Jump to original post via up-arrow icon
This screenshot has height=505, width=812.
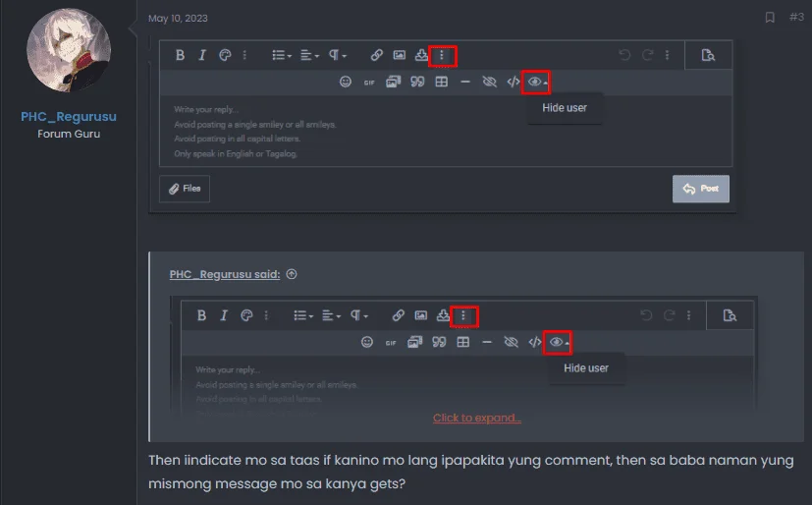[x=292, y=274]
